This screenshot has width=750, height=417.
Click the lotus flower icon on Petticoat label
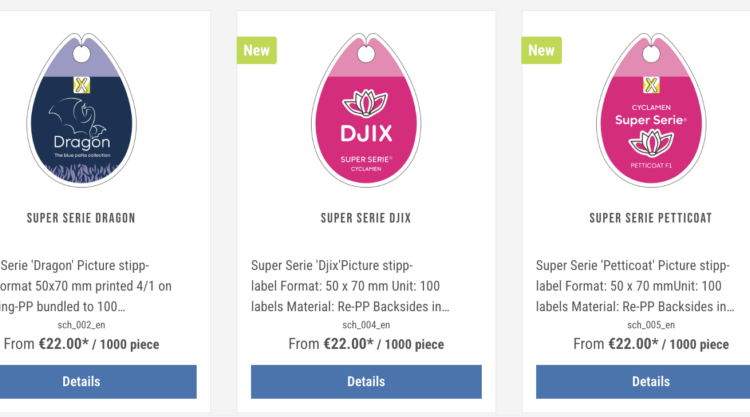click(x=651, y=143)
